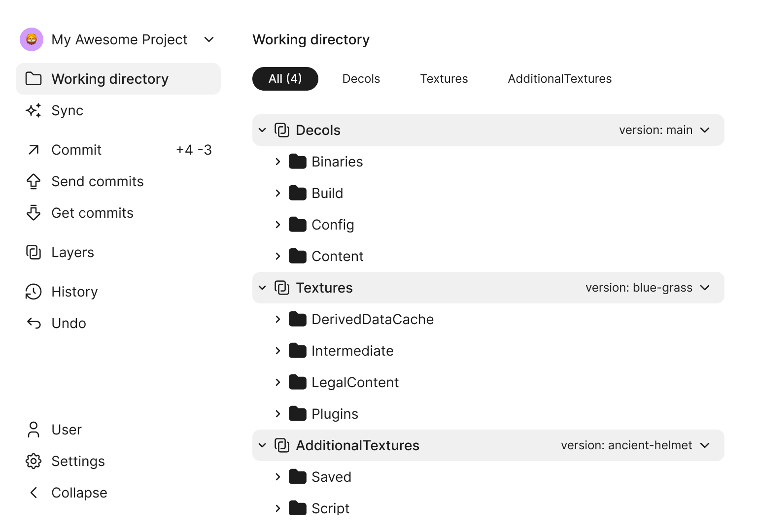
Task: Open Settings gear icon in sidebar
Action: click(33, 461)
